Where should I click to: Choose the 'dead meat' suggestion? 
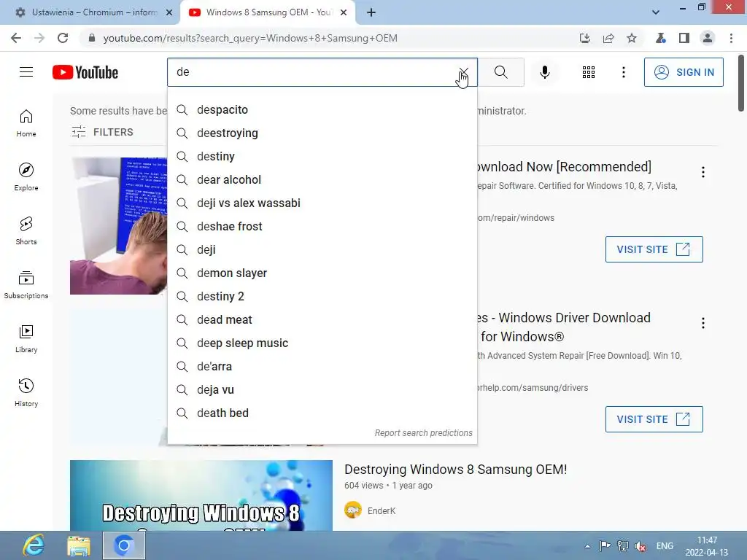[x=322, y=319]
